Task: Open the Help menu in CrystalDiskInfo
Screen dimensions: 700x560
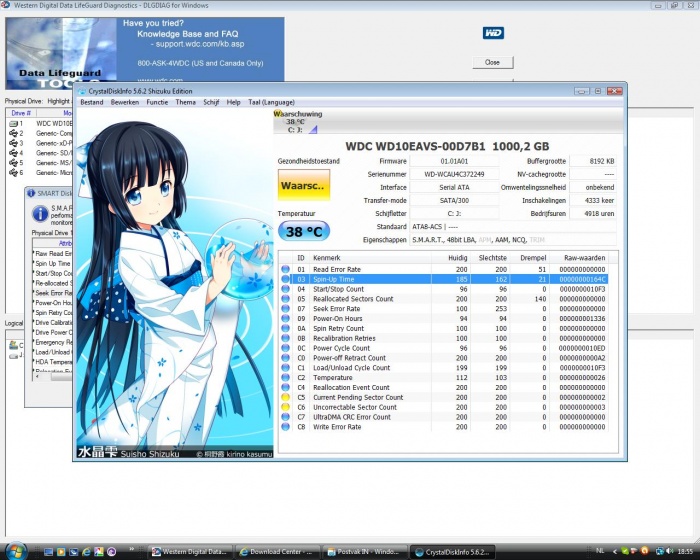Action: 233,102
